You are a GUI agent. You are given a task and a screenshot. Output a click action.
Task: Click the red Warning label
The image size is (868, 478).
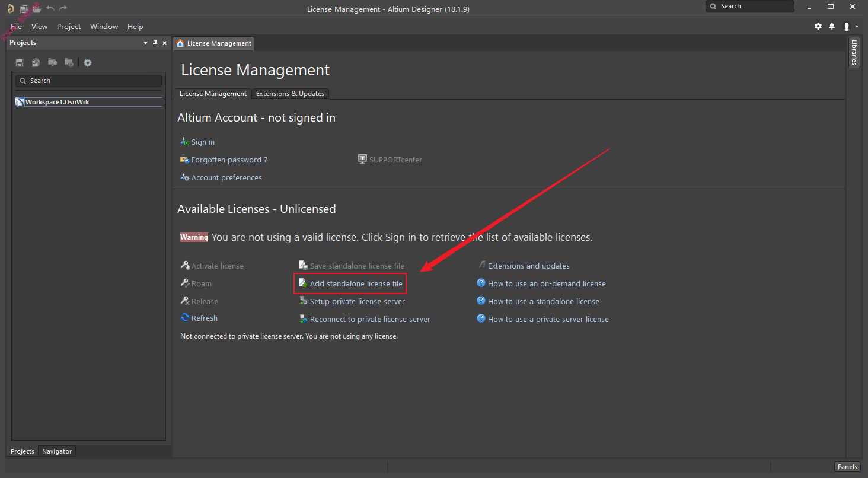pyautogui.click(x=194, y=237)
